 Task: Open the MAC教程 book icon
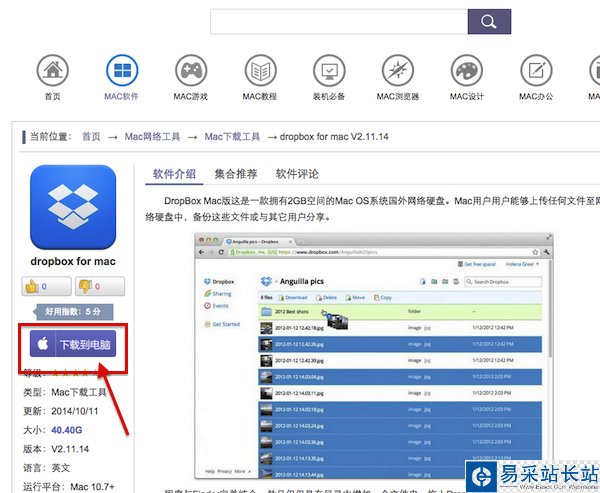260,71
